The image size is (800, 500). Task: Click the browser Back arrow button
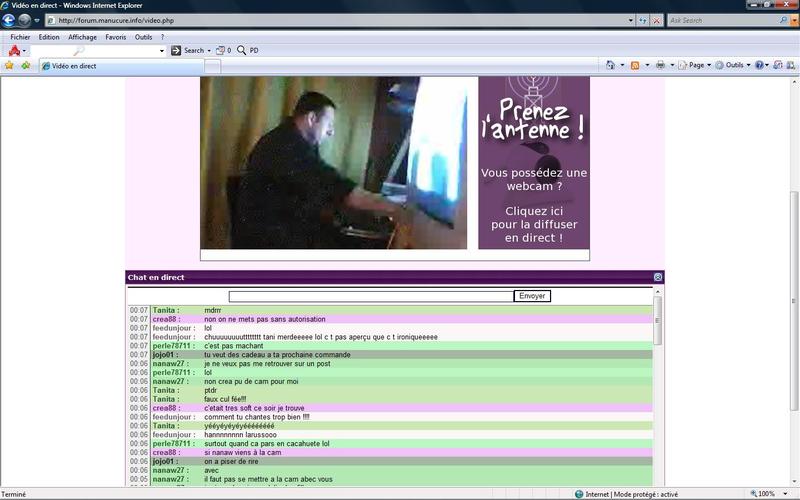[9, 20]
